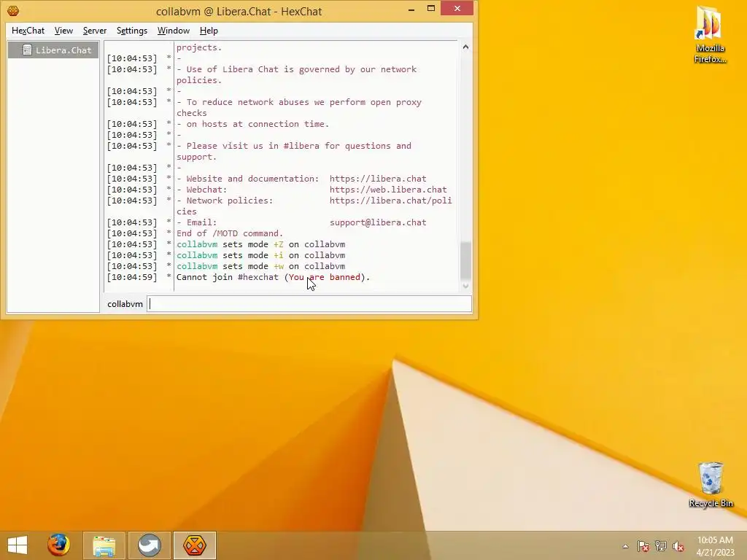This screenshot has height=560, width=747.
Task: Click the chat scrollbar down arrow
Action: point(465,286)
